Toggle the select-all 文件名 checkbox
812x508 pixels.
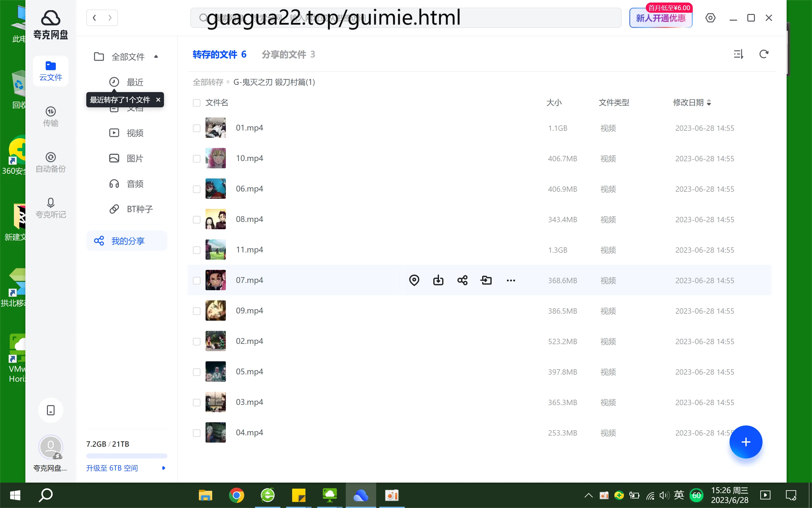(197, 103)
